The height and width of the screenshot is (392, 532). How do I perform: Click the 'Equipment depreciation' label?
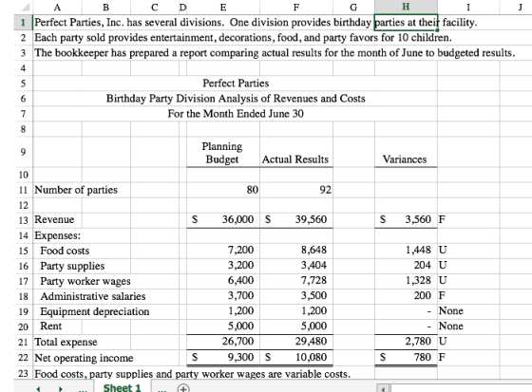tap(95, 311)
